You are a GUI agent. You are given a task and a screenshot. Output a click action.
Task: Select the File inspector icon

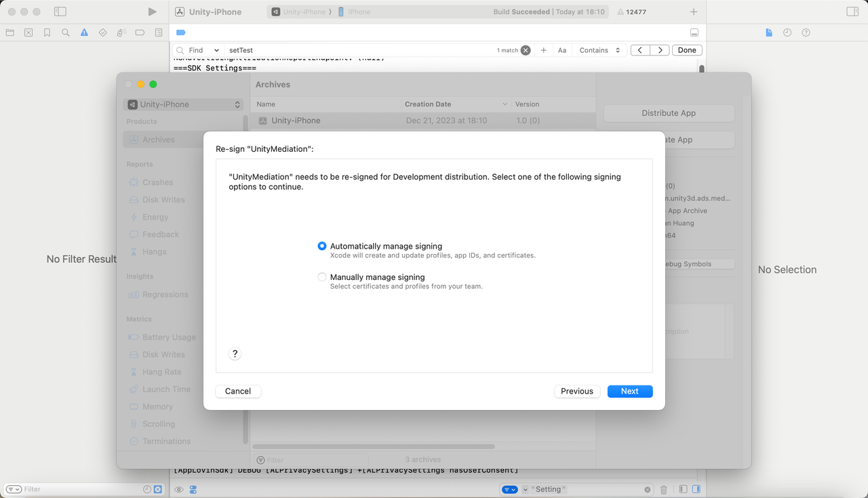pos(769,33)
